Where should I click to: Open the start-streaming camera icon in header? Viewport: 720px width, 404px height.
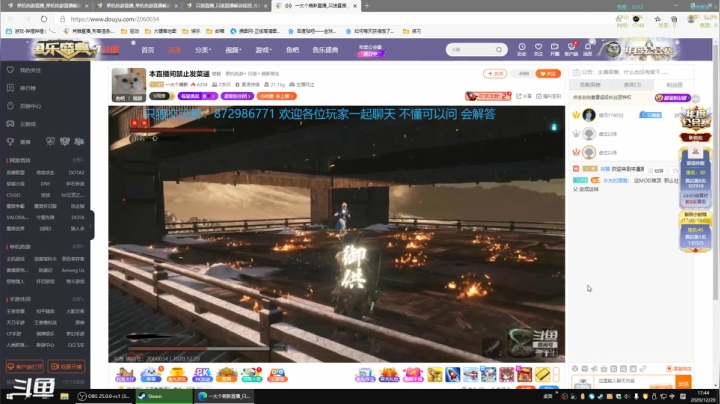(555, 49)
